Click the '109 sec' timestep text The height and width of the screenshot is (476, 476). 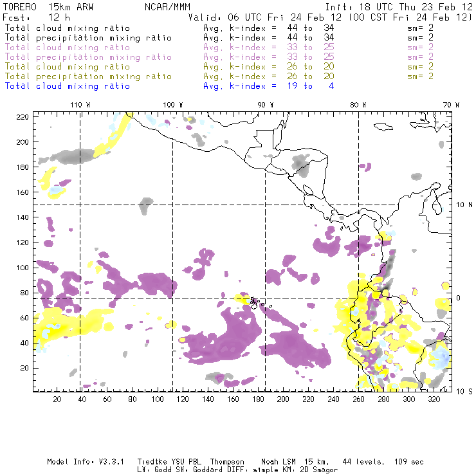coord(409,462)
